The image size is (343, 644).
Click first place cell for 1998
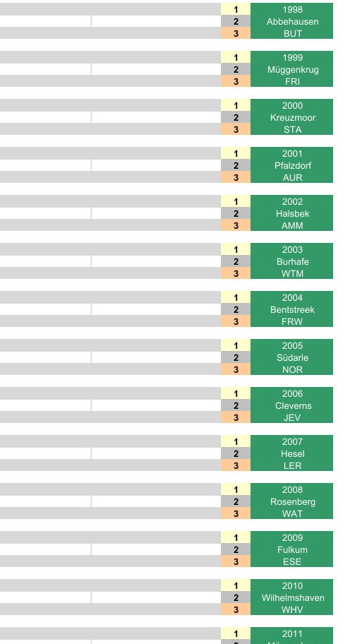tap(236, 9)
